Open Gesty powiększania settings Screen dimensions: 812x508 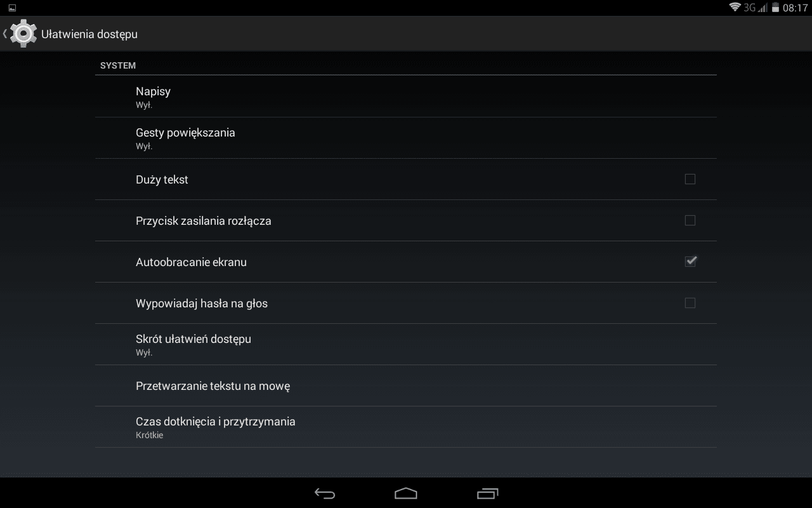[406, 138]
